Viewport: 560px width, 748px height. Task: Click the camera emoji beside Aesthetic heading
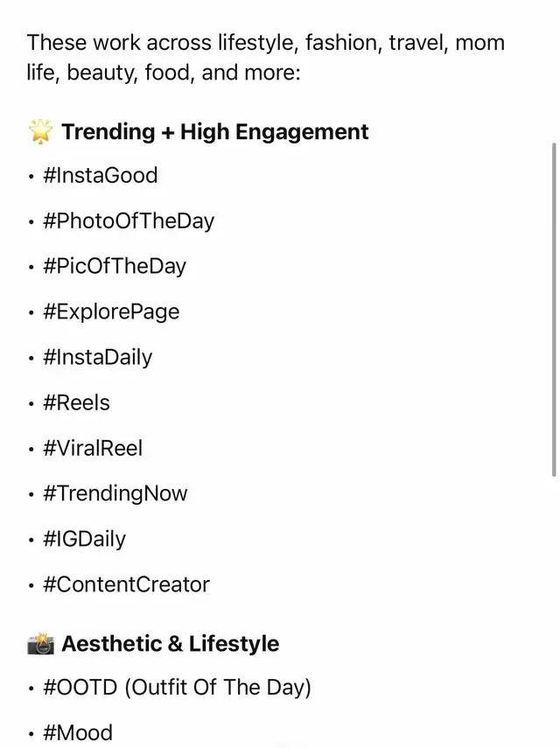click(x=40, y=644)
